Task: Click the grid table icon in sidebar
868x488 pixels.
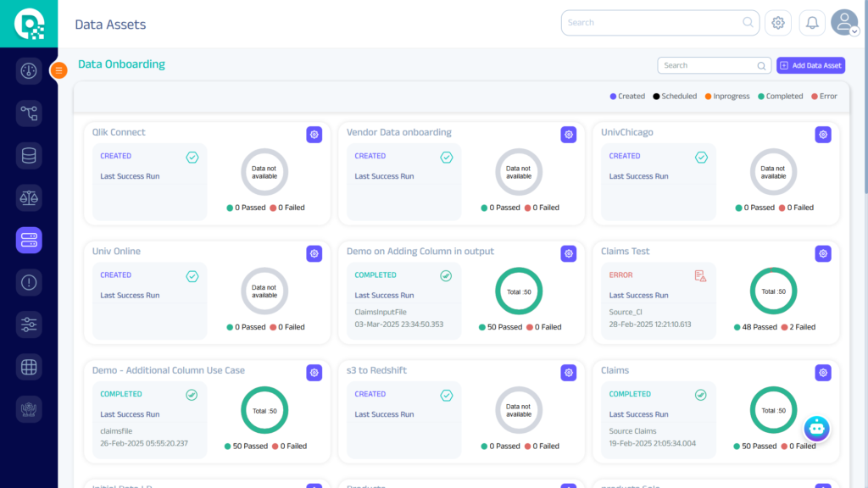Action: click(x=29, y=367)
